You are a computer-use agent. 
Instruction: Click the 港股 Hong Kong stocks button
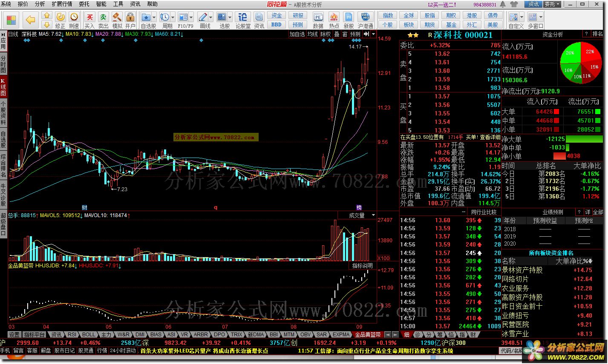472,16
